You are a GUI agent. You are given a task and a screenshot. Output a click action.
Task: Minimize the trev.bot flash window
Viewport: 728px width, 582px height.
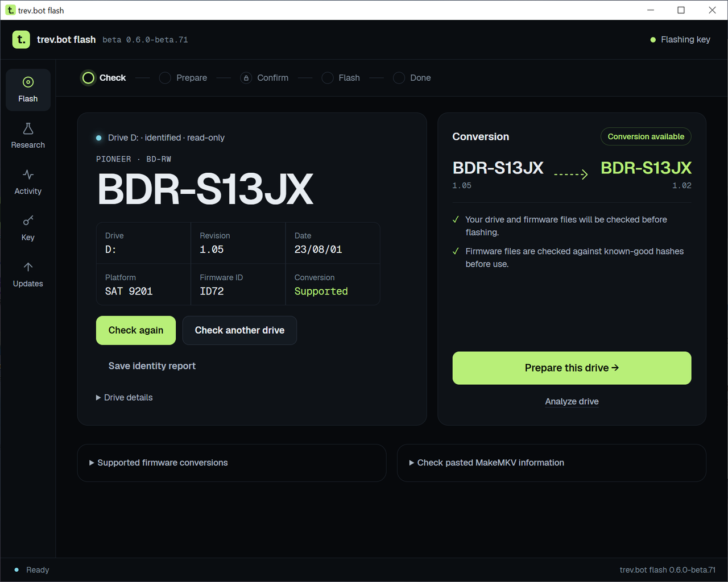651,10
